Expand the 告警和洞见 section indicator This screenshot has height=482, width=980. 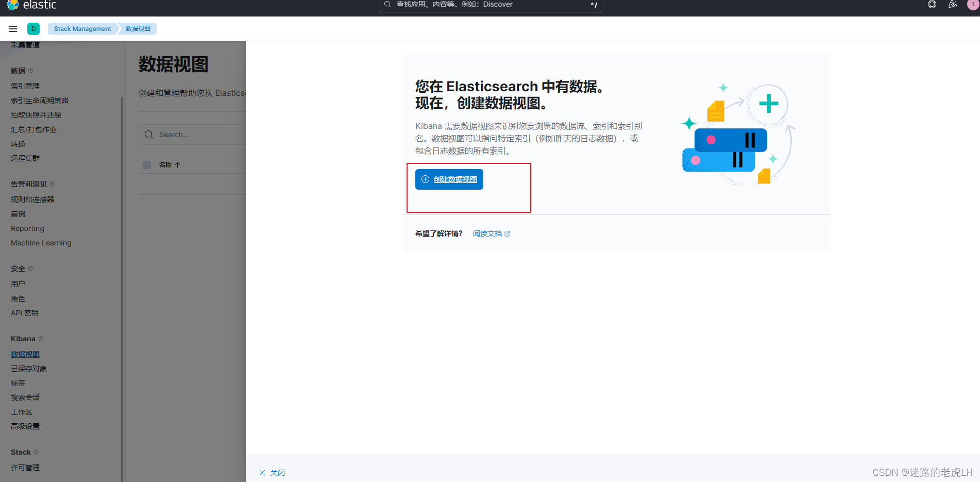[53, 184]
